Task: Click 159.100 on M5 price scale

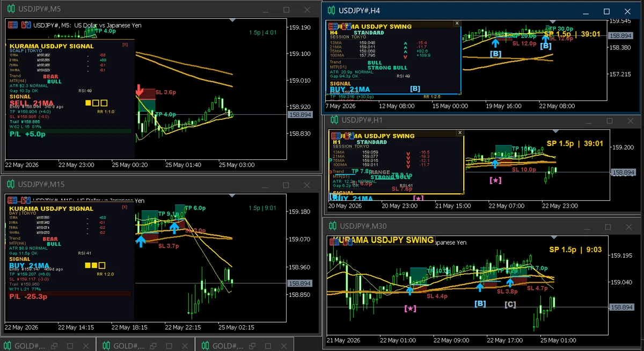Action: (x=300, y=54)
